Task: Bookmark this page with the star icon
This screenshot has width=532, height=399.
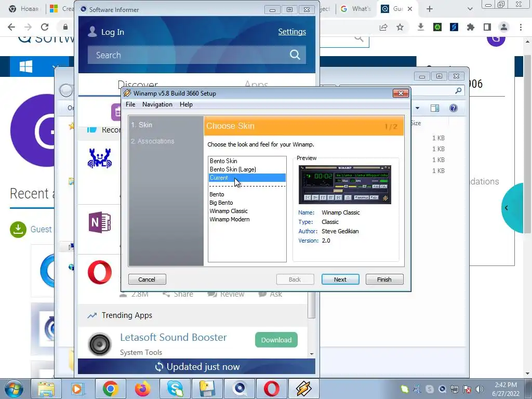Action: pyautogui.click(x=400, y=27)
